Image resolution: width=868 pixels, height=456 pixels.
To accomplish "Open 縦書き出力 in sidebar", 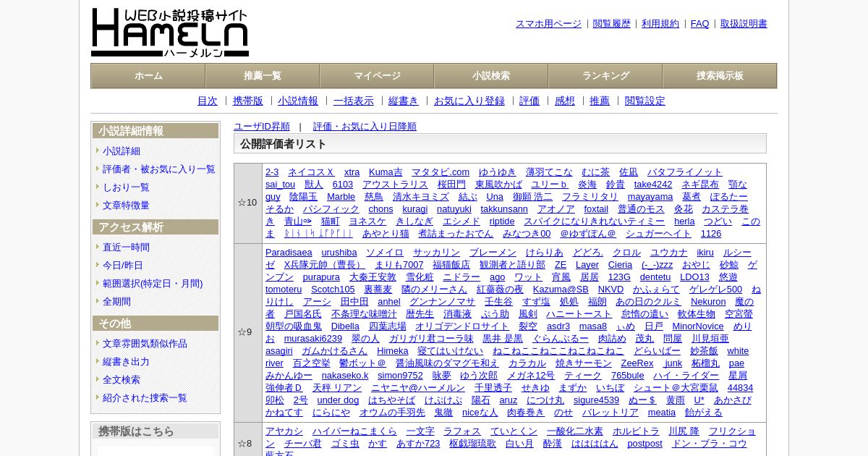I will (x=126, y=362).
